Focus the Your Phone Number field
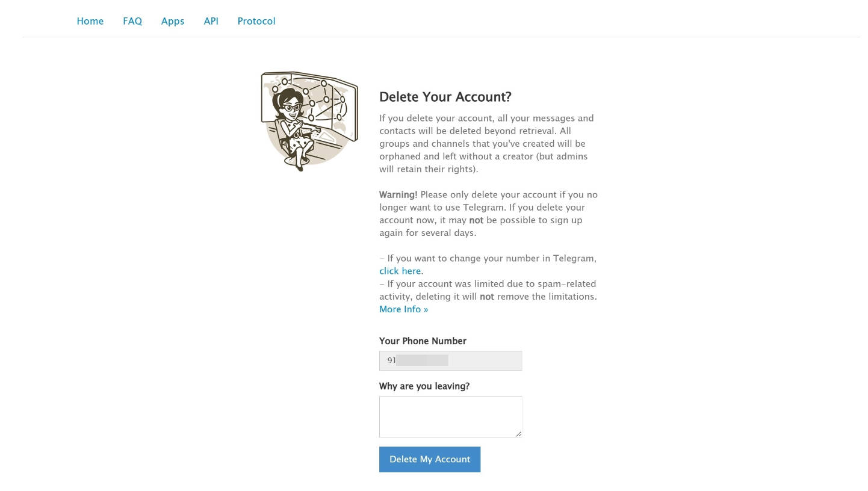868x491 pixels. pyautogui.click(x=450, y=360)
